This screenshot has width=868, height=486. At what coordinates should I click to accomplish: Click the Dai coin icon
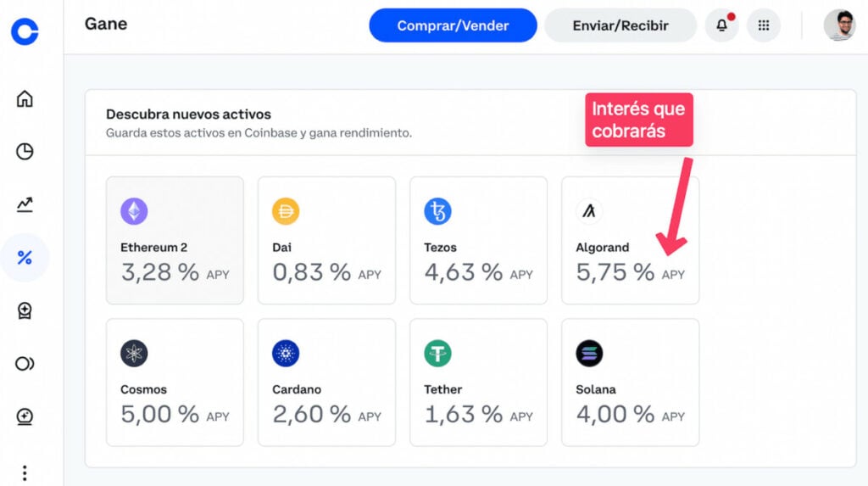click(286, 211)
